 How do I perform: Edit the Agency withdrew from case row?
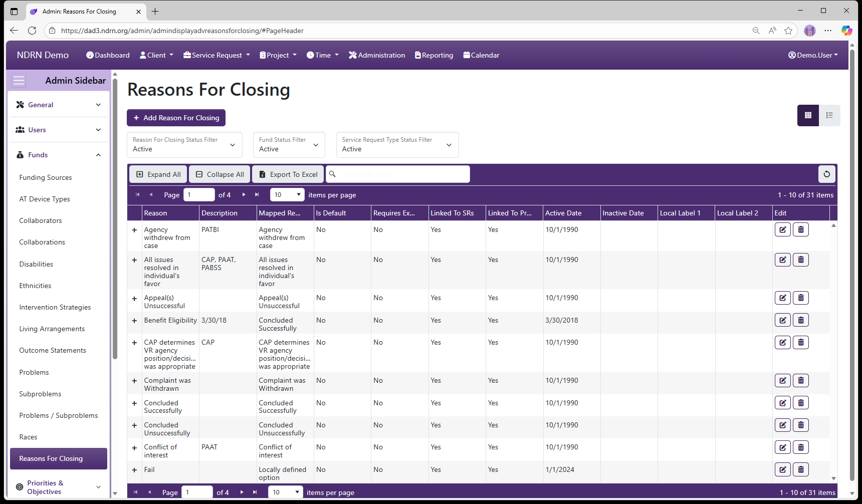[x=782, y=230]
